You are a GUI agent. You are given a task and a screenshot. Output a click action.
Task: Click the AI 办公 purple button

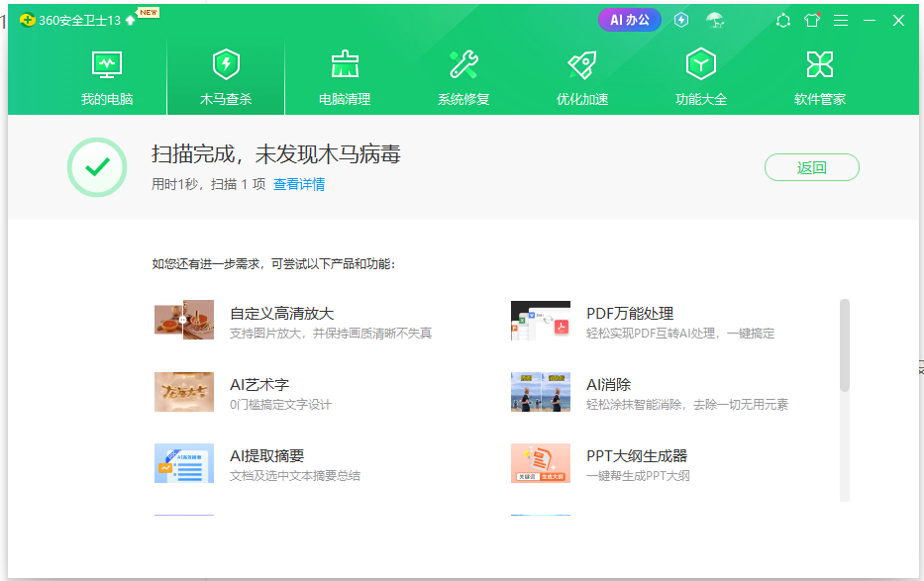tap(629, 20)
